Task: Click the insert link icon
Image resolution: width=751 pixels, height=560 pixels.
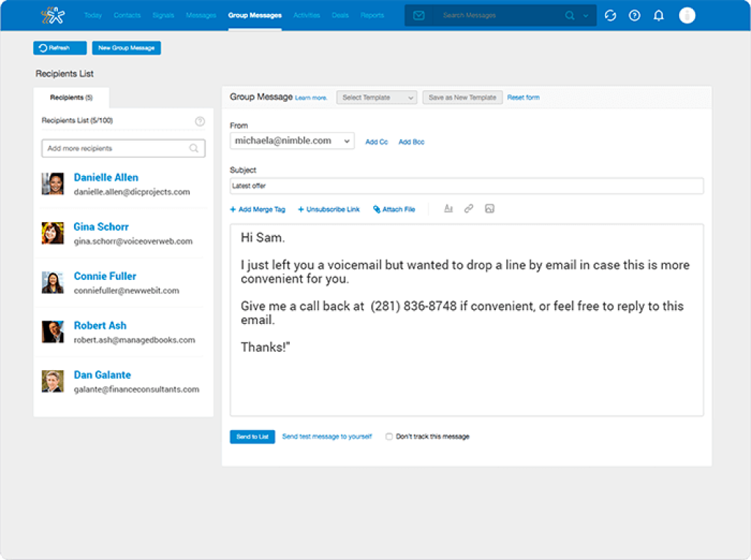Action: (x=469, y=209)
